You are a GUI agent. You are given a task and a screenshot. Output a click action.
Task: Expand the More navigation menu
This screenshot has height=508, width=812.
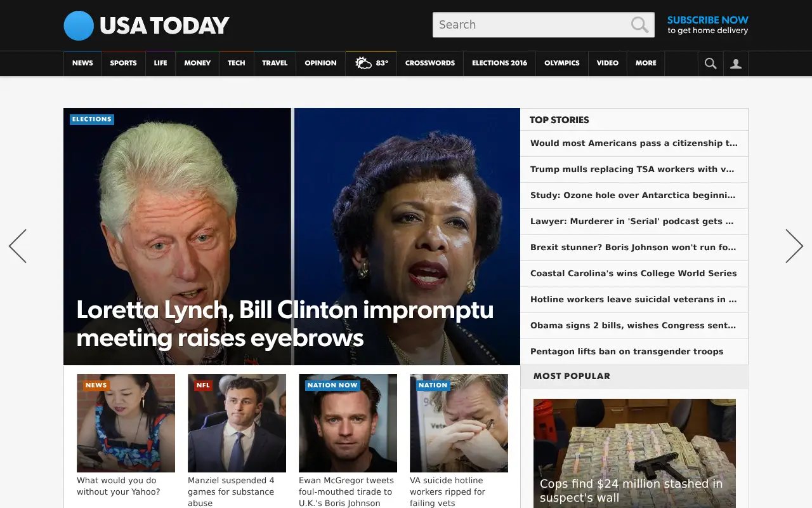tap(646, 63)
